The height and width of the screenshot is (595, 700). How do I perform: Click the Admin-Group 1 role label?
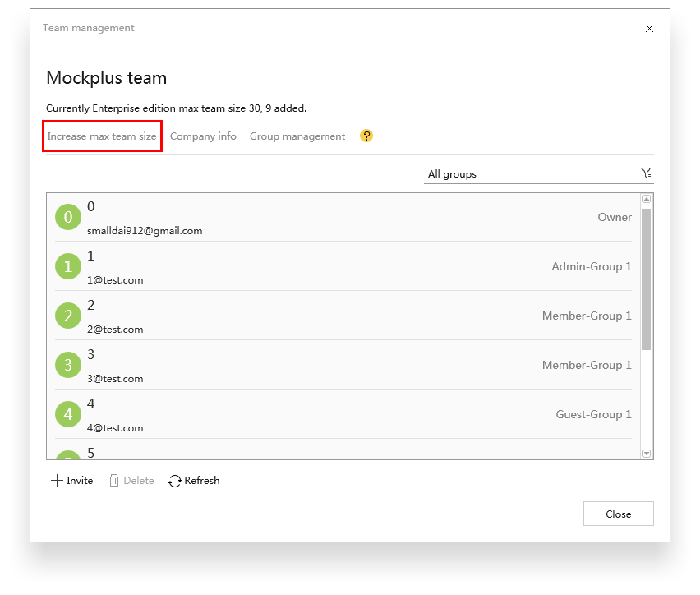coord(592,266)
